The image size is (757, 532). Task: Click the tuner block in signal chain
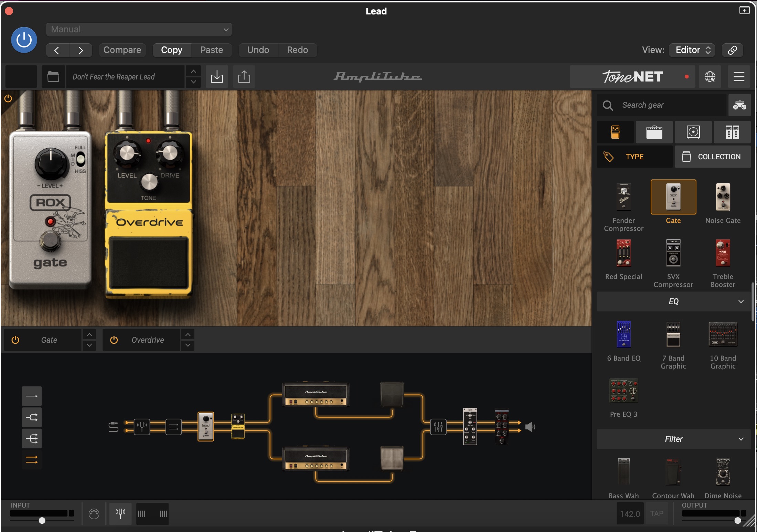pos(142,427)
